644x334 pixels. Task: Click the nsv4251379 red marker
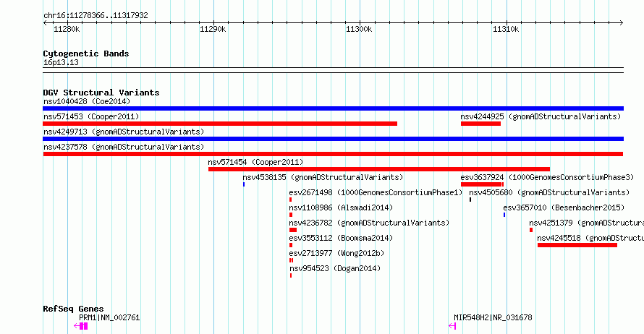531,230
